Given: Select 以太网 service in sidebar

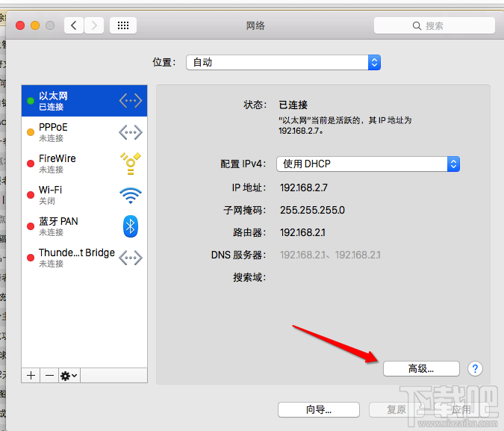Looking at the screenshot, I should click(x=84, y=101).
